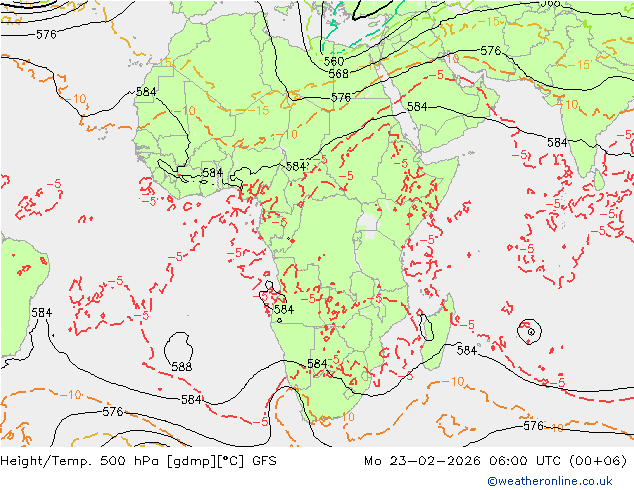Click the 576 label at top left
This screenshot has width=634, height=490.
click(46, 34)
